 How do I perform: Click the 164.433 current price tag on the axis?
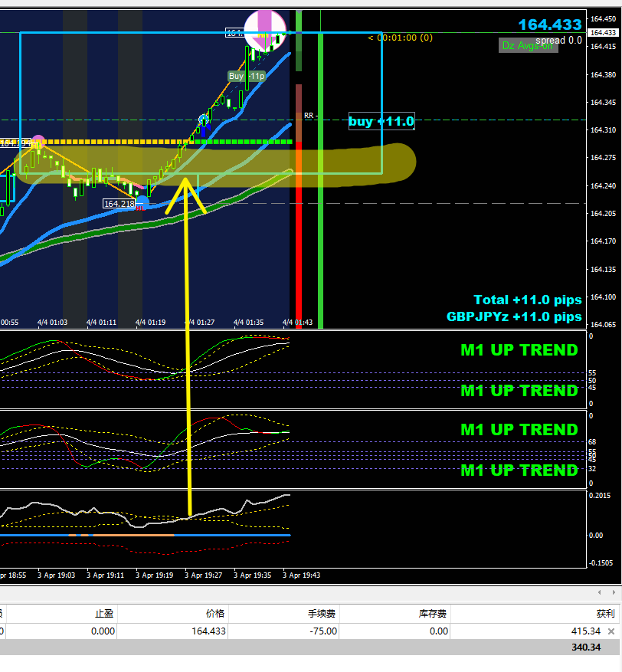coord(603,33)
